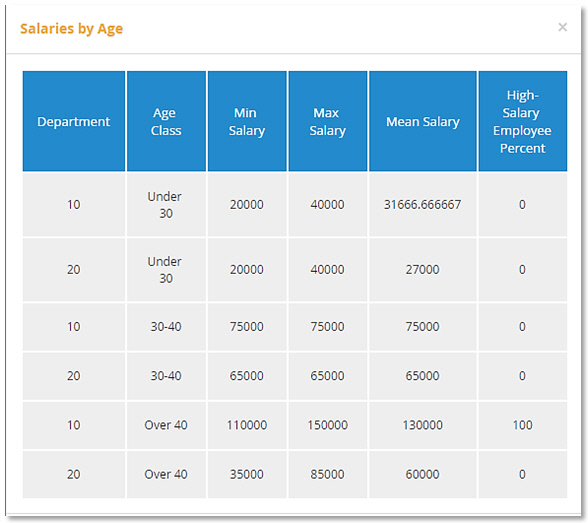
Task: Select the Age Class column header
Action: pyautogui.click(x=166, y=121)
